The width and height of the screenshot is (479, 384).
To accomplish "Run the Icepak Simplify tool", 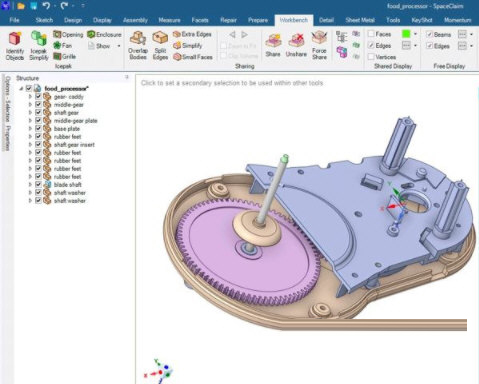I will point(39,46).
